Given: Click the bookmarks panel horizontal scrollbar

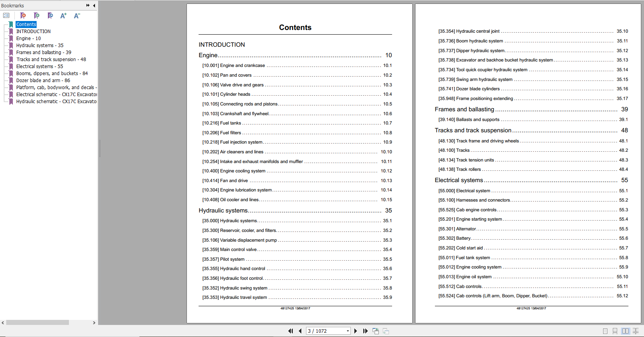Looking at the screenshot, I should tap(37, 323).
